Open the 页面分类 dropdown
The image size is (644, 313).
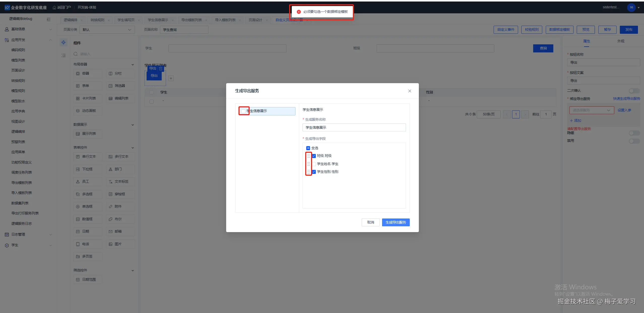pos(107,30)
